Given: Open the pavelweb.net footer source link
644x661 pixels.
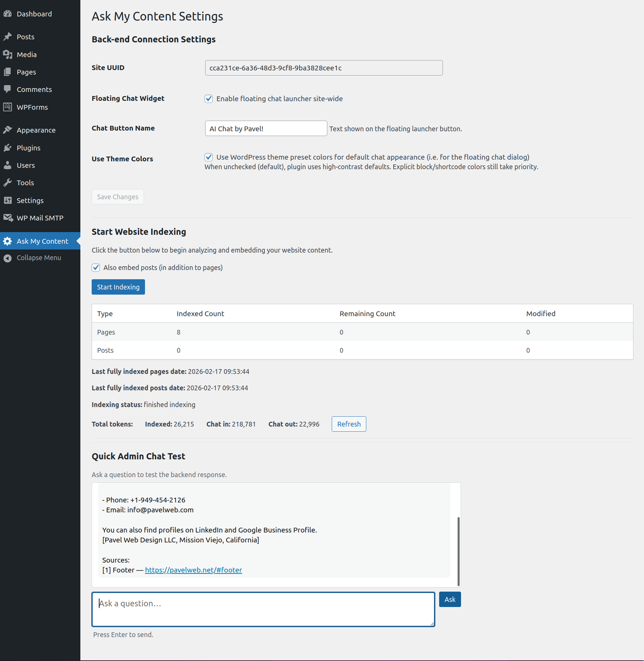Looking at the screenshot, I should pyautogui.click(x=193, y=570).
